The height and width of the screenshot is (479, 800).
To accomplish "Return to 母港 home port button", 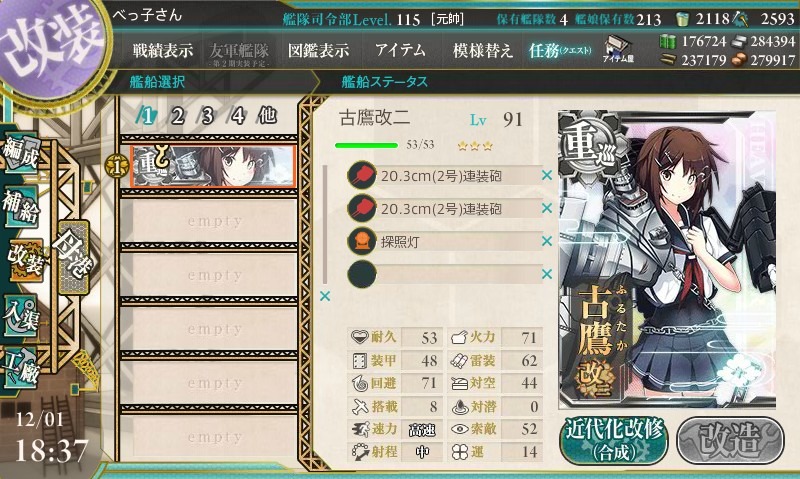I will (x=73, y=256).
